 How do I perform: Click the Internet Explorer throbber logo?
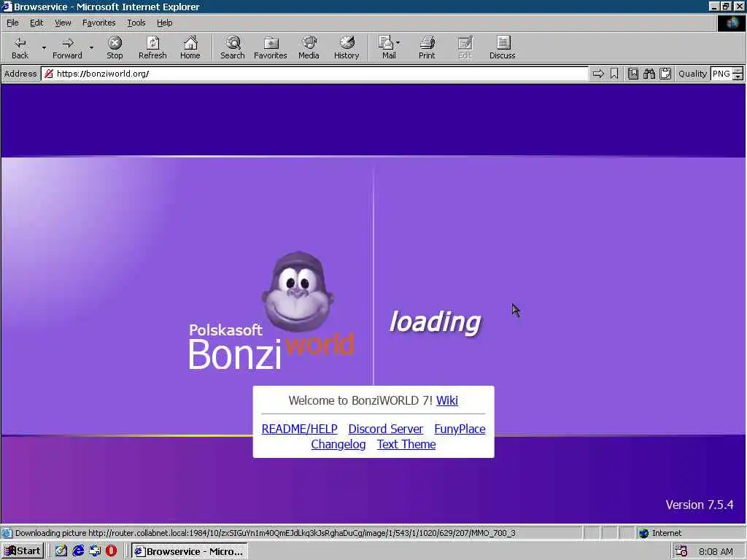click(731, 23)
